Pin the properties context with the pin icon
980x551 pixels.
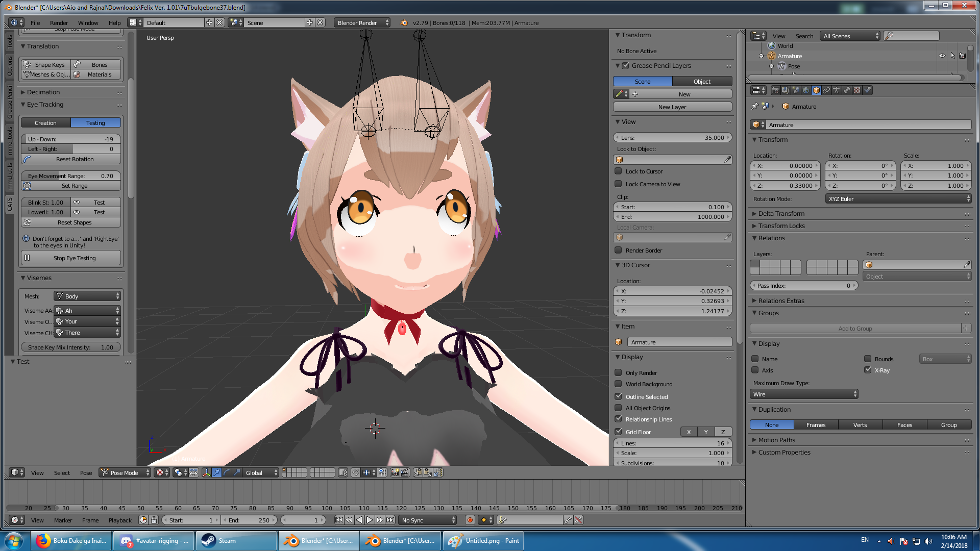click(x=755, y=106)
